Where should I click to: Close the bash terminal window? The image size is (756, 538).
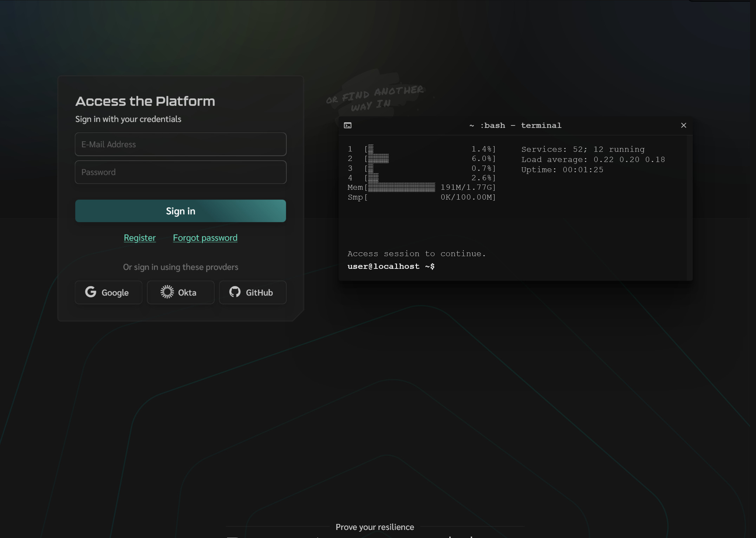click(683, 125)
